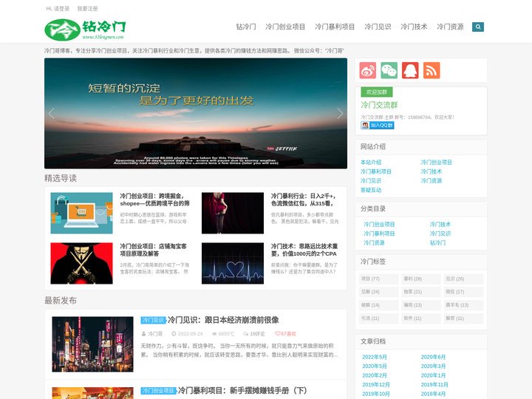The width and height of the screenshot is (532, 399).
Task: Click the 冷门哥 author name on first post
Action: [x=155, y=334]
